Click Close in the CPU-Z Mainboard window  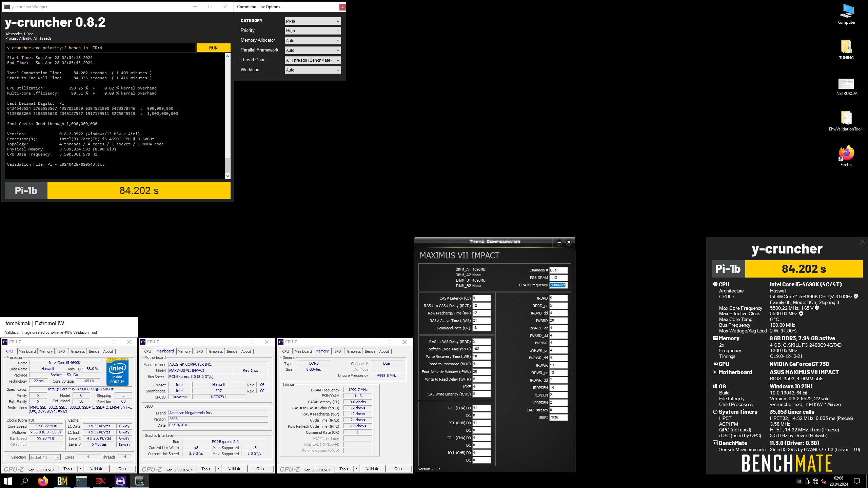pyautogui.click(x=261, y=469)
